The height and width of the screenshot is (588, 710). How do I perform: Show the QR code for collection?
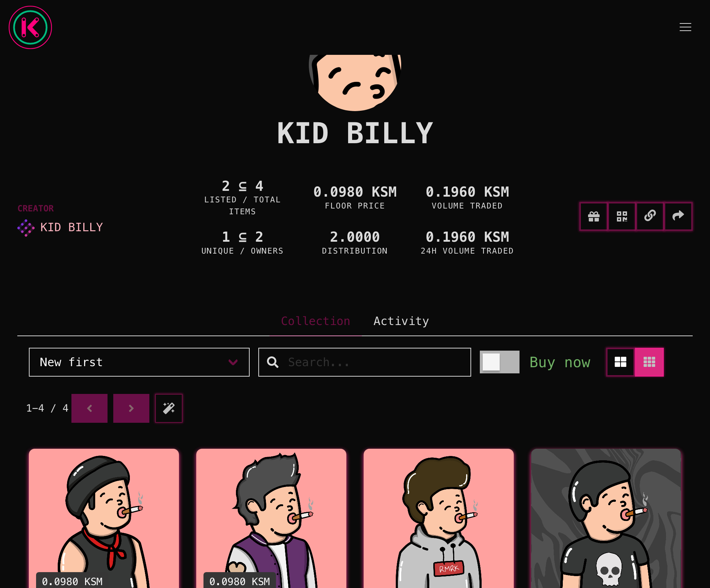point(622,216)
